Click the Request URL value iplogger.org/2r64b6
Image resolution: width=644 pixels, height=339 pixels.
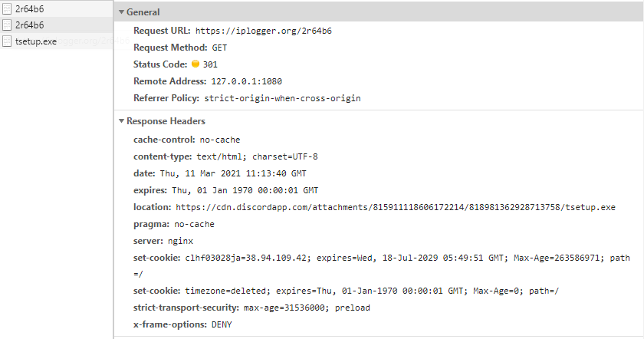point(264,31)
